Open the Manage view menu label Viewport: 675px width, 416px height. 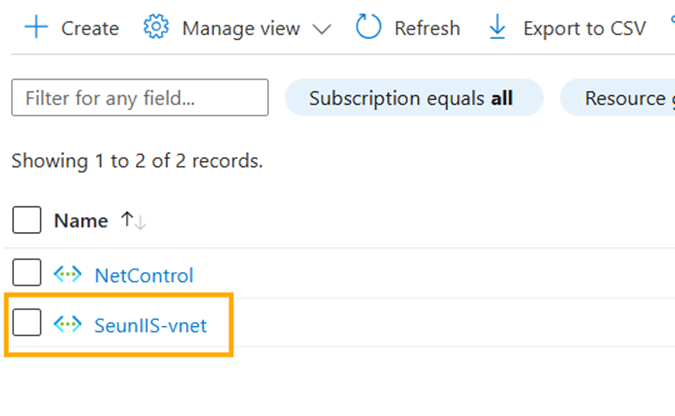pyautogui.click(x=240, y=28)
